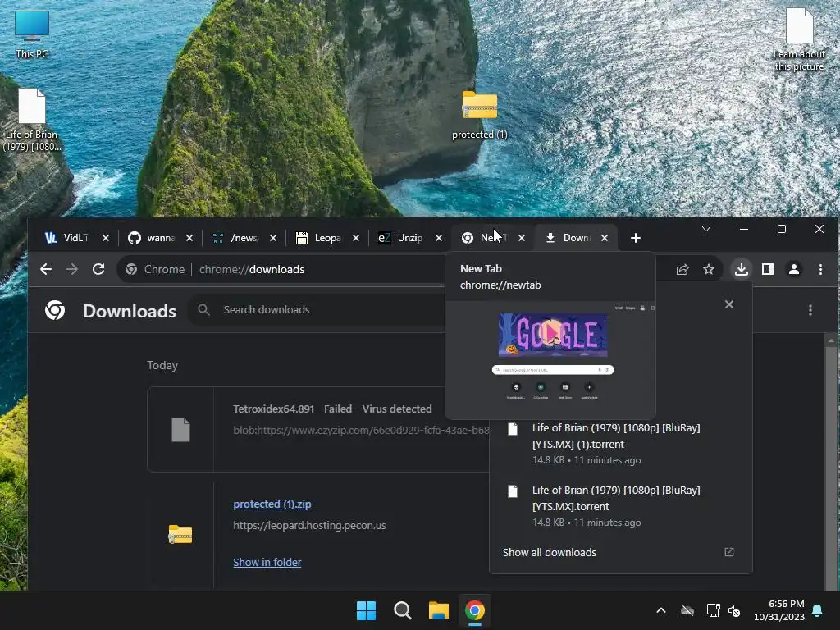Click the Tetroxidex64 blob URL

361,430
